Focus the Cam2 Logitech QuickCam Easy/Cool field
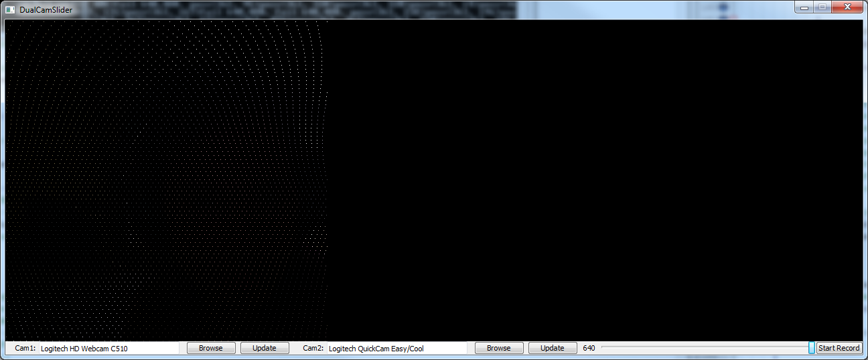The width and height of the screenshot is (868, 360). (396, 348)
